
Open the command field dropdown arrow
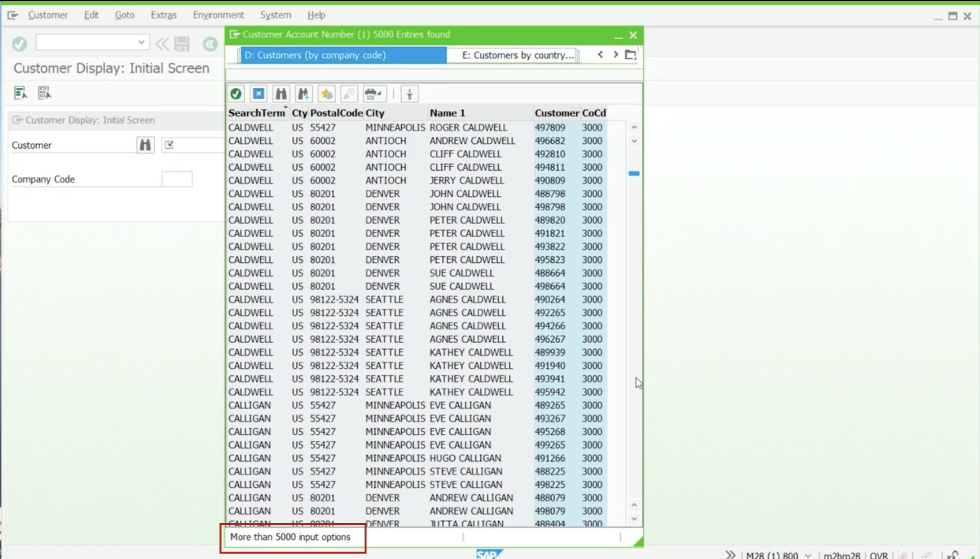pyautogui.click(x=141, y=42)
